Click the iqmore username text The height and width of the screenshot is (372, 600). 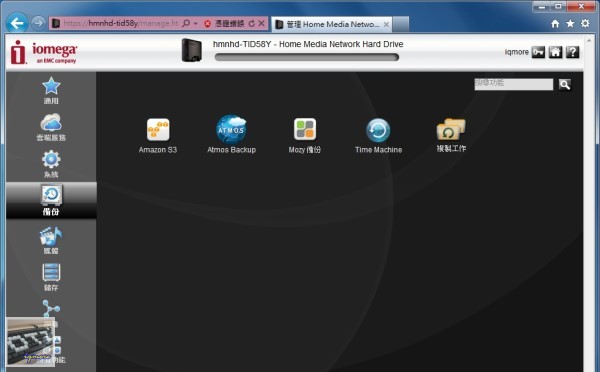[x=517, y=52]
